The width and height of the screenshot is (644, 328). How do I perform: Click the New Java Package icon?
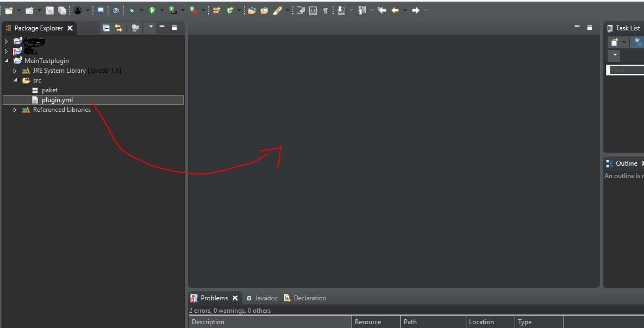(216, 10)
